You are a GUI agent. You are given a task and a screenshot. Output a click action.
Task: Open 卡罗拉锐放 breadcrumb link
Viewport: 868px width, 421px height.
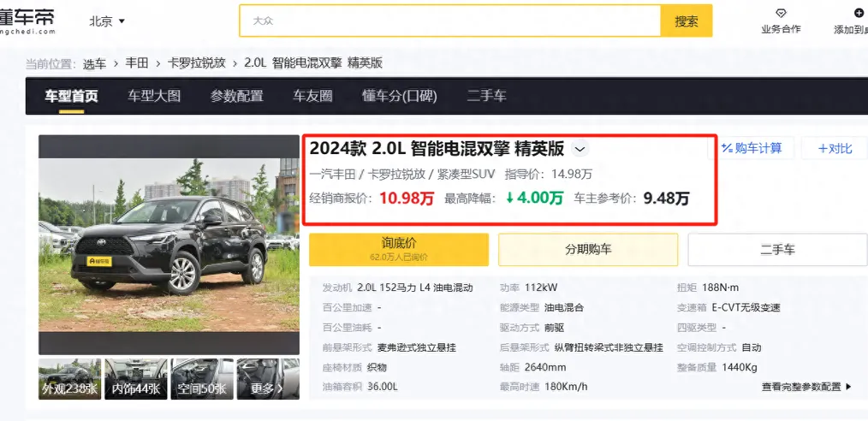tap(197, 63)
